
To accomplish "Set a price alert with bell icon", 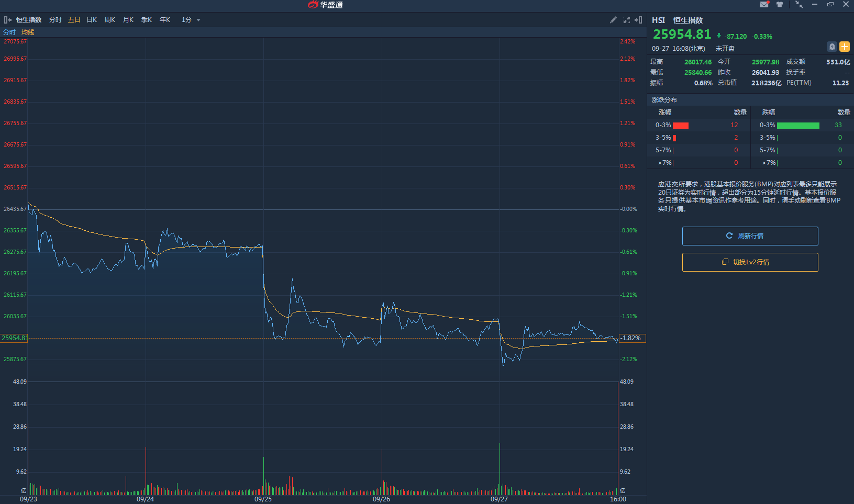I will pos(831,47).
